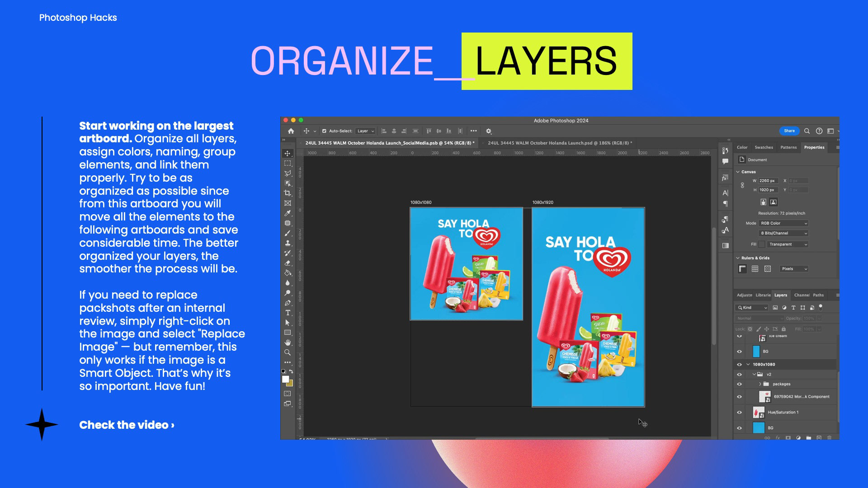Screen dimensions: 868x488
Task: Select the Pen tool
Action: click(x=288, y=303)
